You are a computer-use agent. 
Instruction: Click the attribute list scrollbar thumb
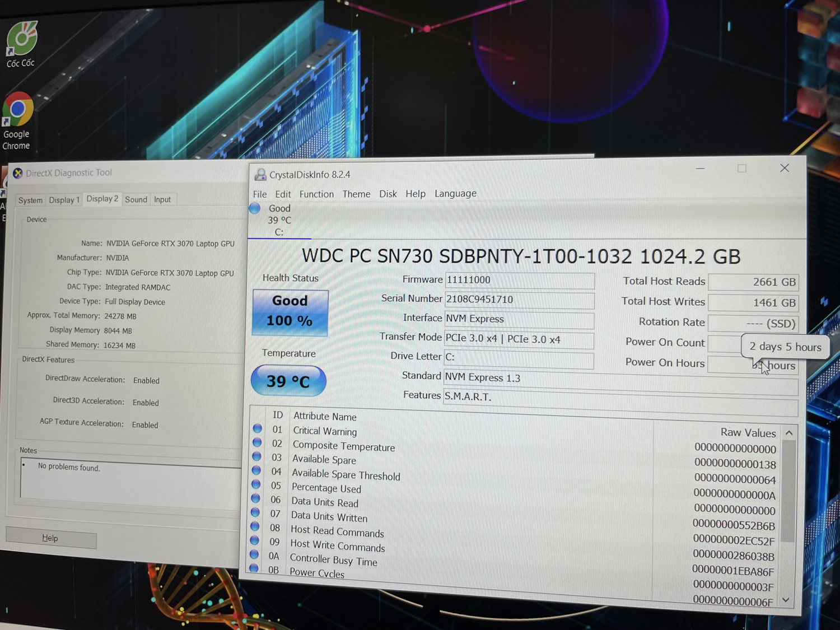click(x=788, y=491)
